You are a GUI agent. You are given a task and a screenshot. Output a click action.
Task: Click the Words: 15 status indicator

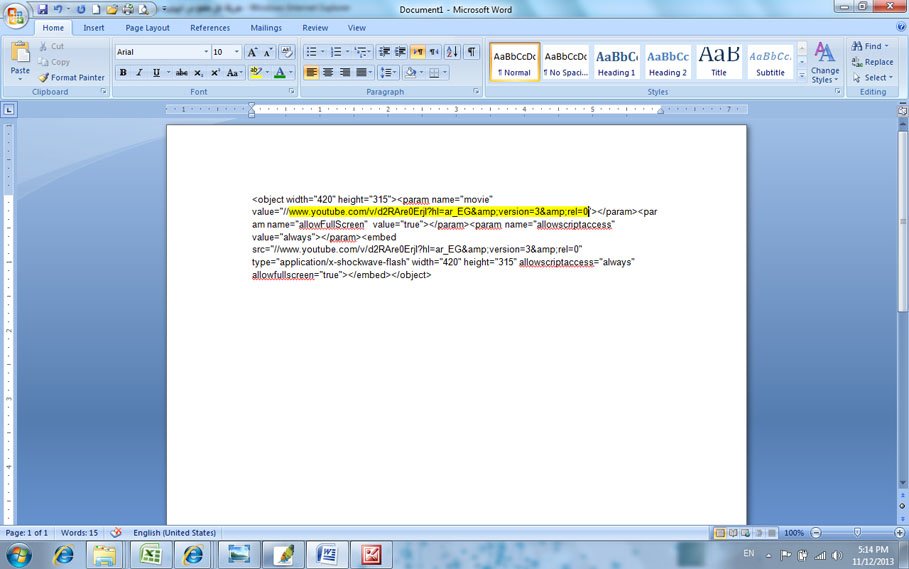(x=79, y=532)
